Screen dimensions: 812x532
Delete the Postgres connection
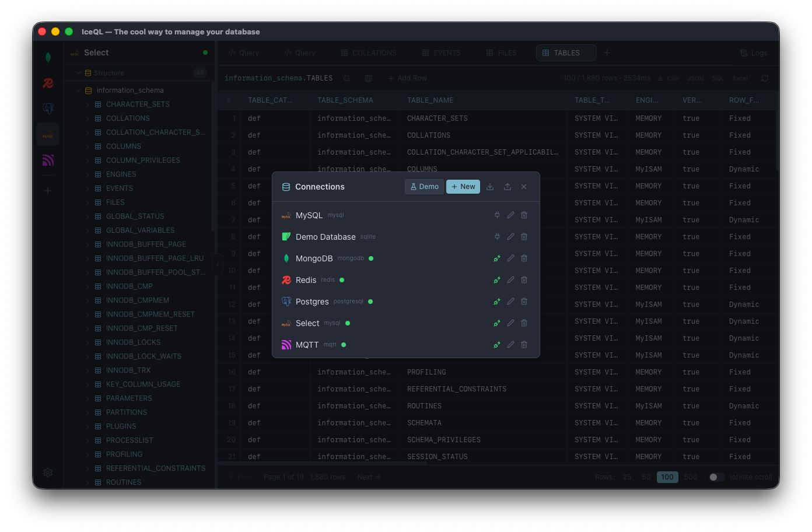(524, 302)
